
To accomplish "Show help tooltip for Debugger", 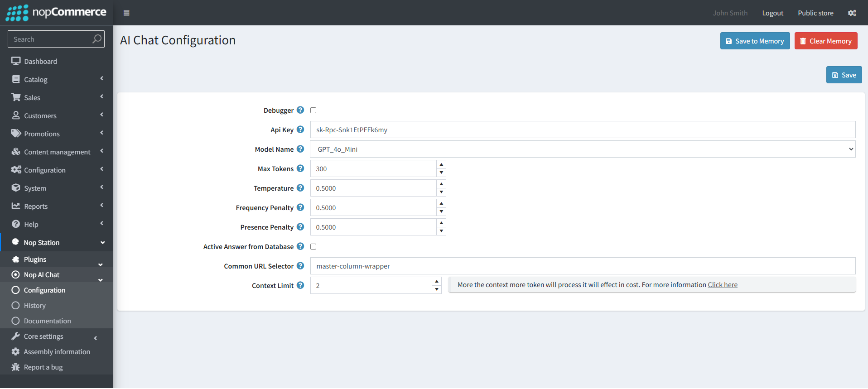I will pyautogui.click(x=300, y=110).
